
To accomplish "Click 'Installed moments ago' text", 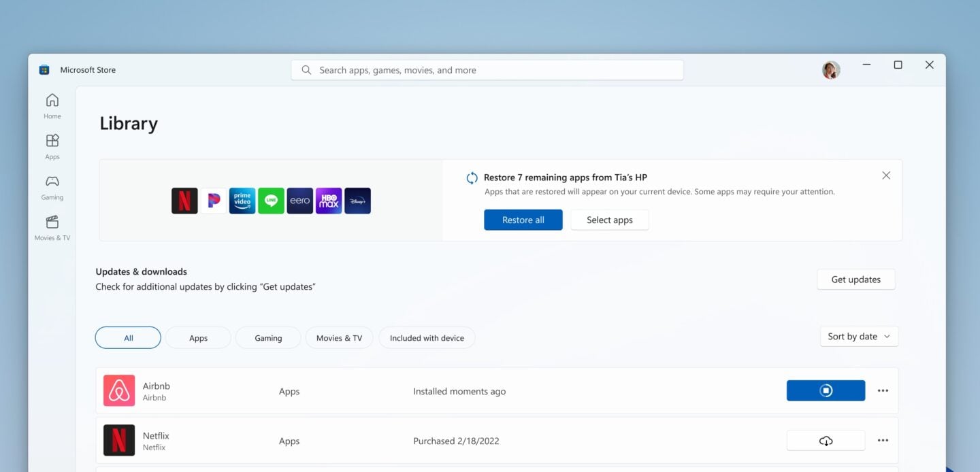I will (x=459, y=391).
